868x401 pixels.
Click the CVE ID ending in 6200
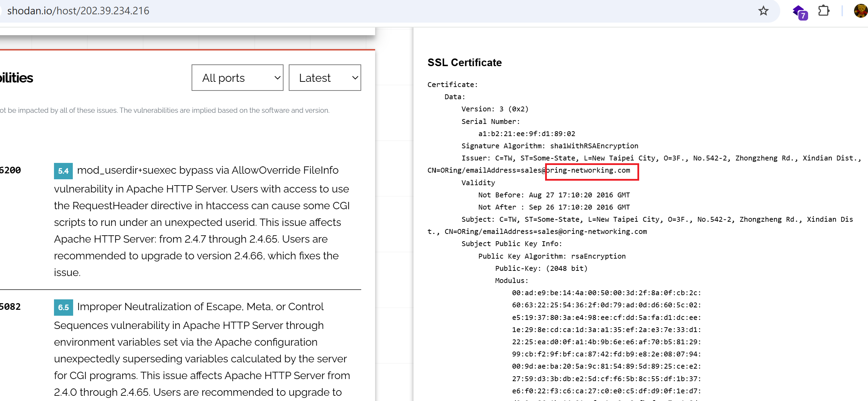pos(10,170)
